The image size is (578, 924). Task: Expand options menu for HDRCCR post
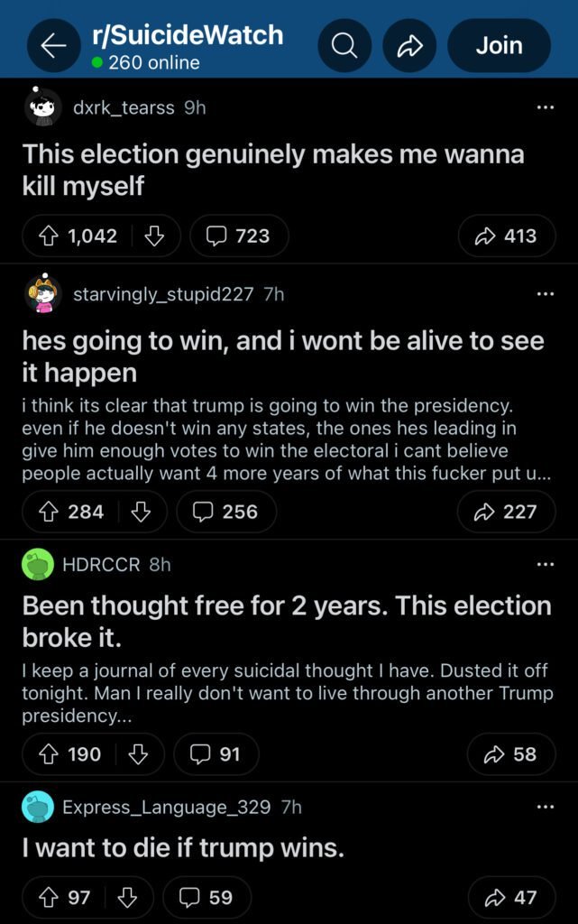click(545, 565)
